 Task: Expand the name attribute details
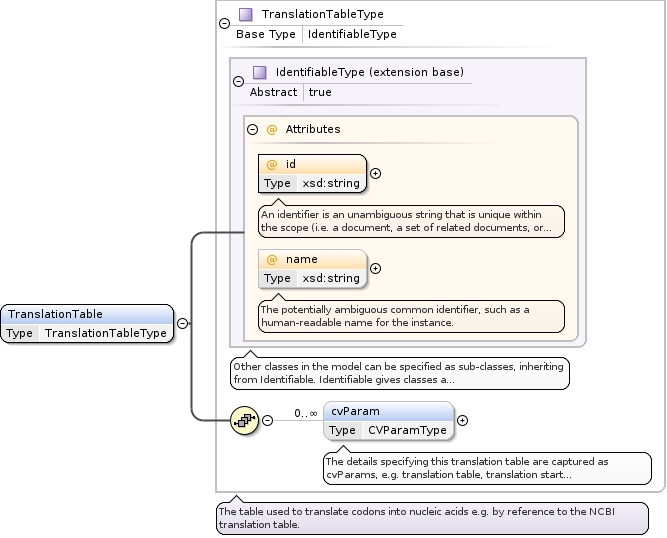click(376, 268)
